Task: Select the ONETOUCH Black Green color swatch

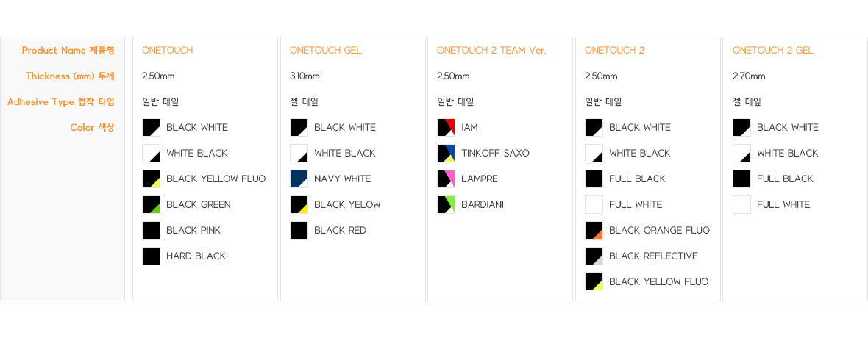Action: [x=151, y=205]
